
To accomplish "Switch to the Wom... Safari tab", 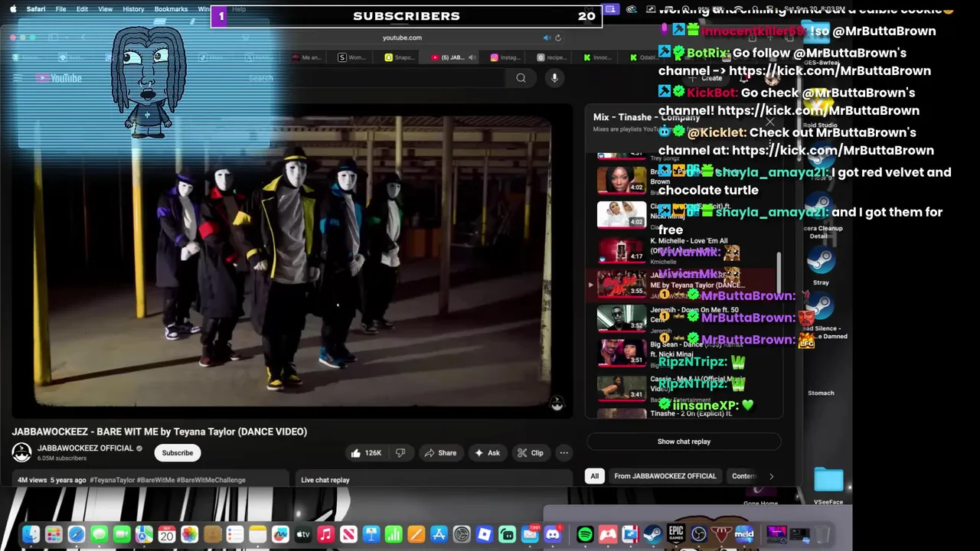I will [x=352, y=57].
